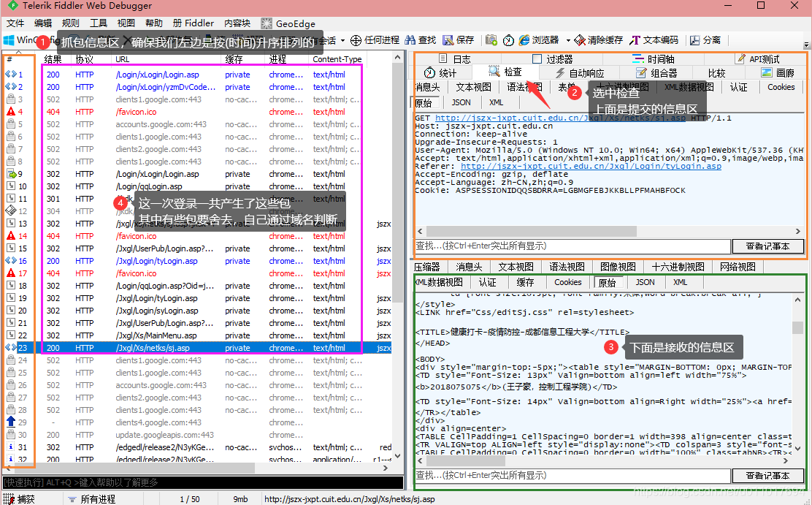Open Find (查找) with the binoculars icon
812x505 pixels.
[x=410, y=40]
